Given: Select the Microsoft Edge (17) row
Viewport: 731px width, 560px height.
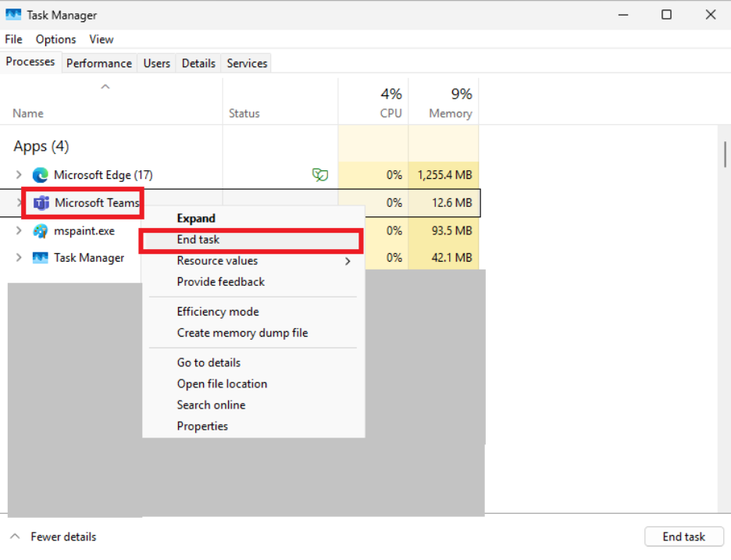Looking at the screenshot, I should pos(240,175).
